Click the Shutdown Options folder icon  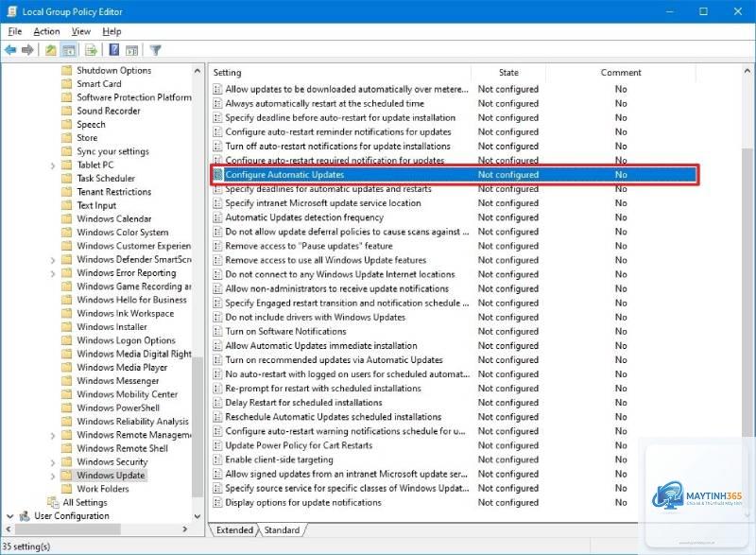[x=66, y=70]
